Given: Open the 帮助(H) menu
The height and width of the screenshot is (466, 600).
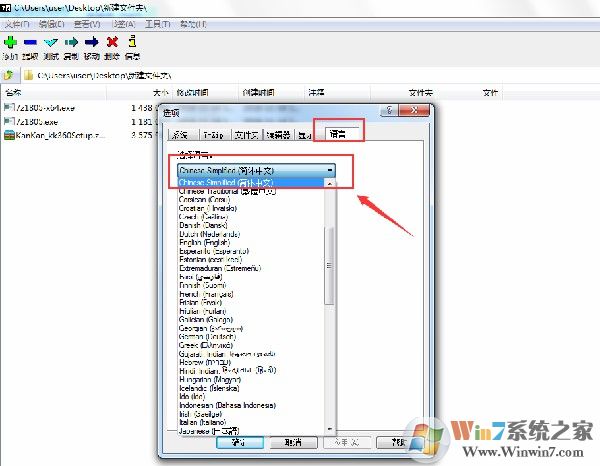Looking at the screenshot, I should [x=193, y=24].
